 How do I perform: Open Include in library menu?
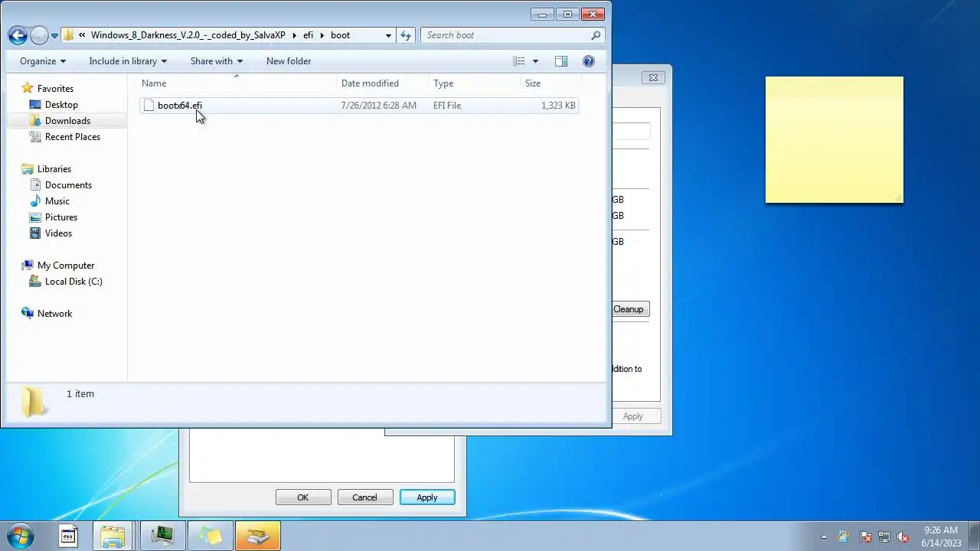coord(128,61)
